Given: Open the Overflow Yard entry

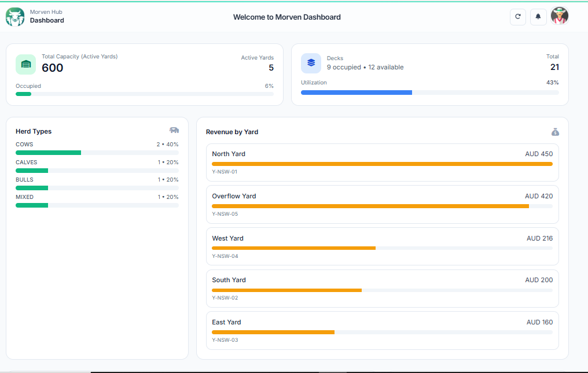Looking at the screenshot, I should coord(382,204).
